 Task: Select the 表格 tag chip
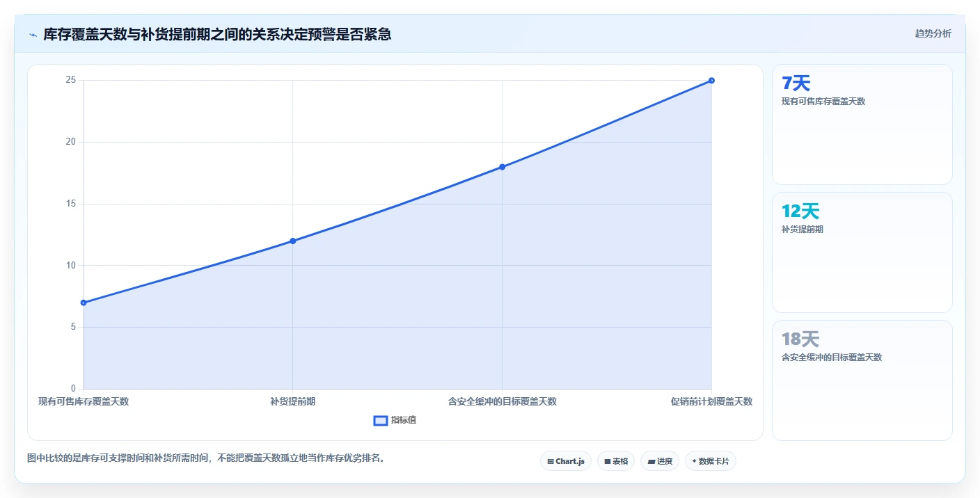click(616, 461)
